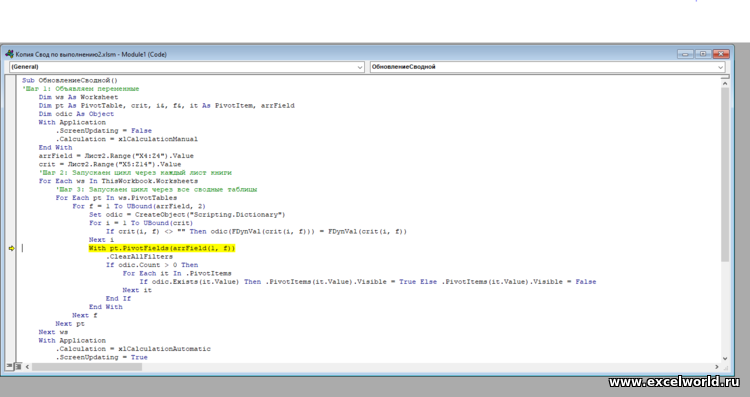Click the comment starting "'Шаг 3: Запускаем цикл"
The width and height of the screenshot is (750, 397).
coord(156,189)
